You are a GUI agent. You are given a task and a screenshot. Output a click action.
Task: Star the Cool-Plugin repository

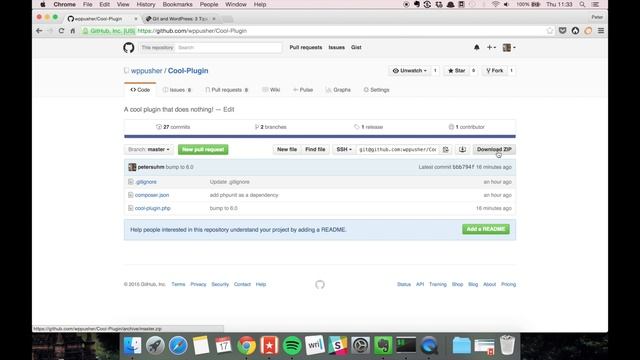point(457,71)
